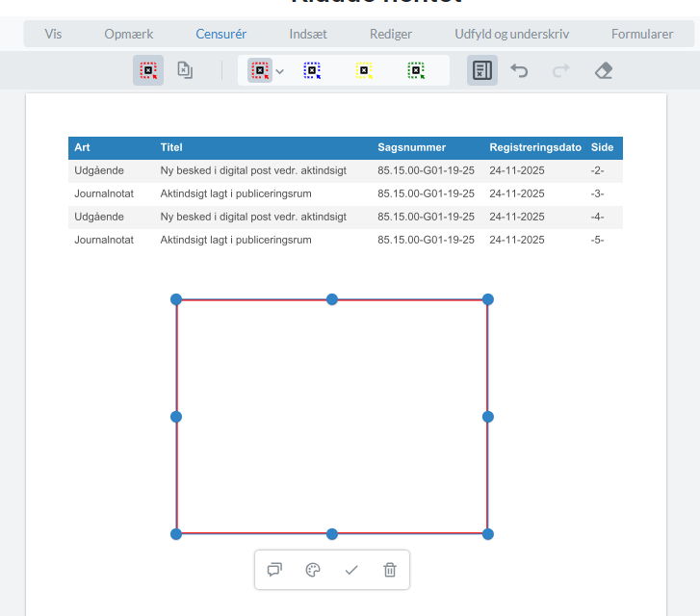700x616 pixels.
Task: Click top-right resize handle of redaction box
Action: coord(488,299)
